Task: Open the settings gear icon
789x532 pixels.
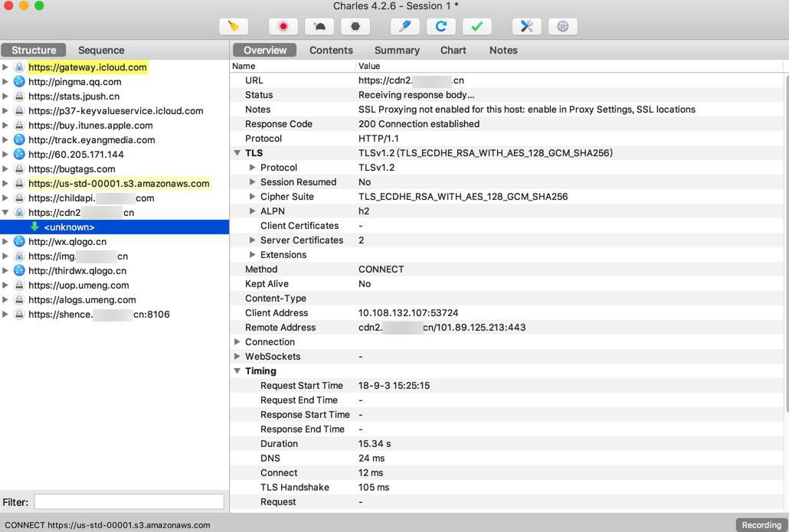Action: [x=562, y=26]
